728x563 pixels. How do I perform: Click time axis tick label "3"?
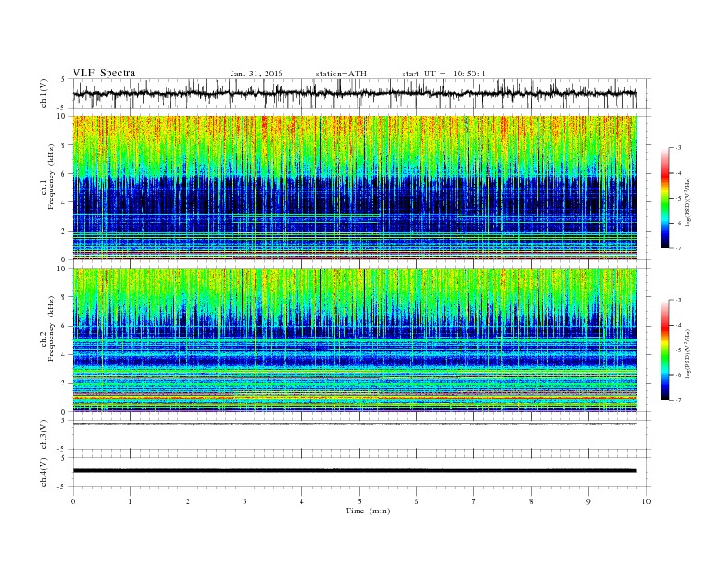pyautogui.click(x=245, y=501)
